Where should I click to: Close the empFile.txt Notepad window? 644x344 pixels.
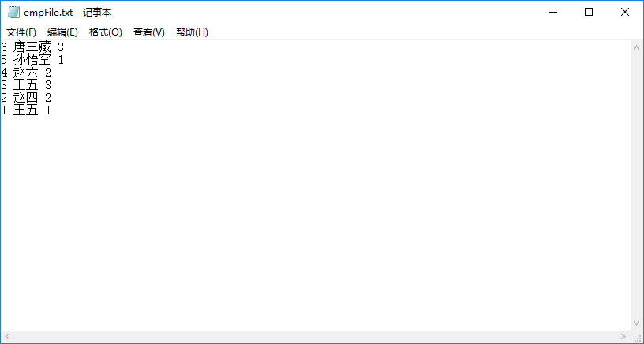(624, 13)
